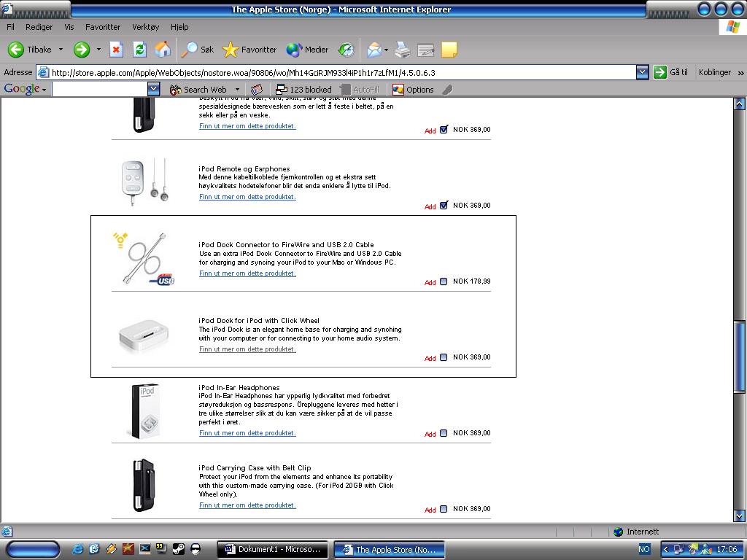Image resolution: width=747 pixels, height=560 pixels.
Task: Check Add for Carrying Case with Belt Clip
Action: tap(444, 508)
